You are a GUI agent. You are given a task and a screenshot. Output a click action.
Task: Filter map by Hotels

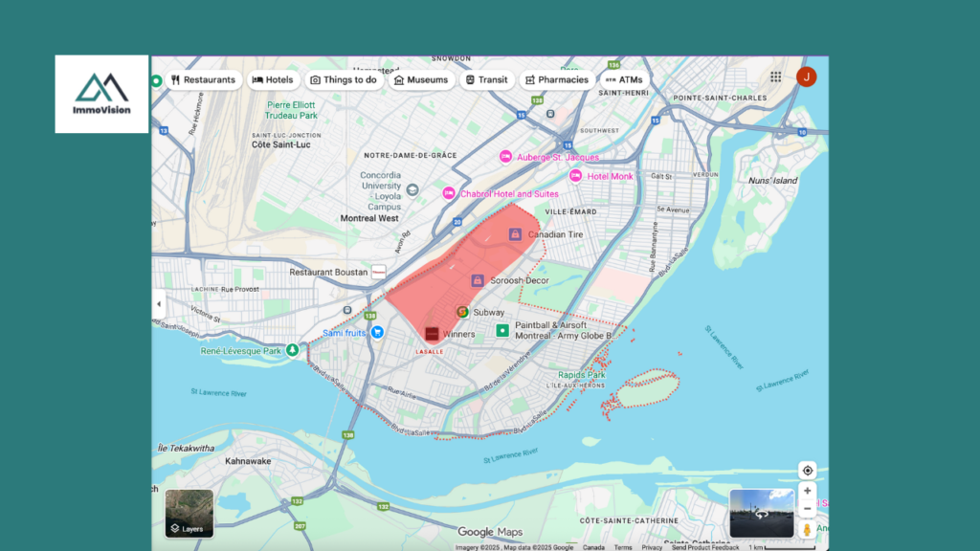(x=273, y=80)
